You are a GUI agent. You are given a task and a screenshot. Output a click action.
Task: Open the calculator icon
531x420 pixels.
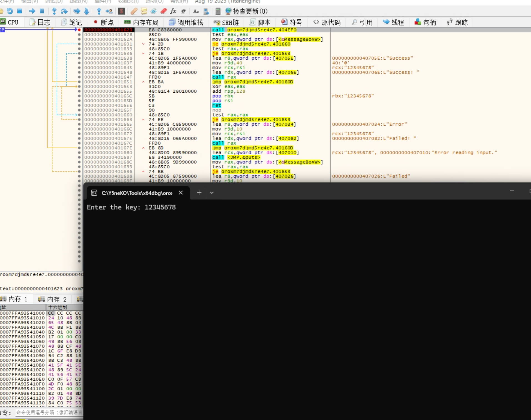point(218,11)
